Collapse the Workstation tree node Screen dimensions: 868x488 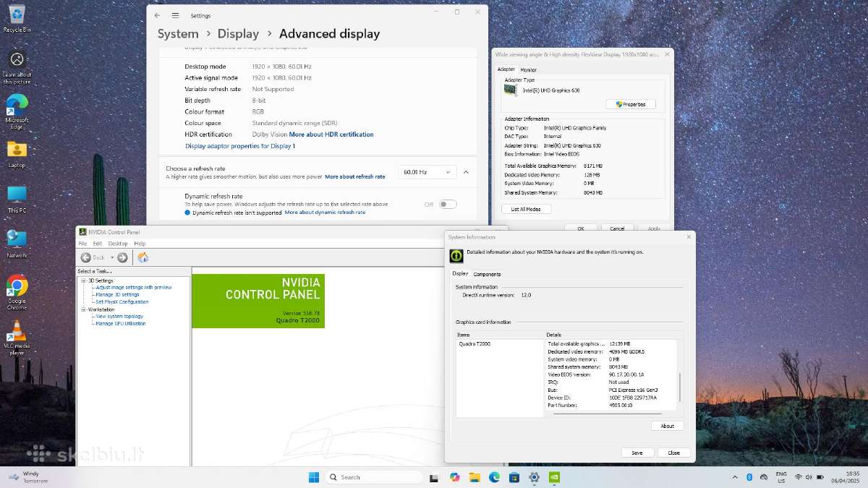pos(83,309)
